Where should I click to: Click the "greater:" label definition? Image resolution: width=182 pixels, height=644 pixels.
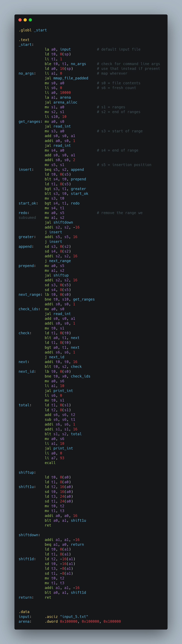27,237
